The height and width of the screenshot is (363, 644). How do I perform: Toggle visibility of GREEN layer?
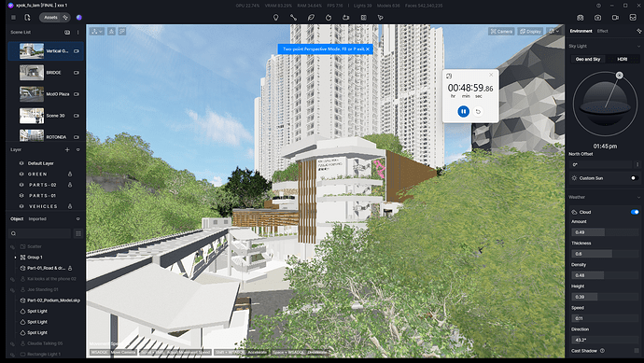21,175
